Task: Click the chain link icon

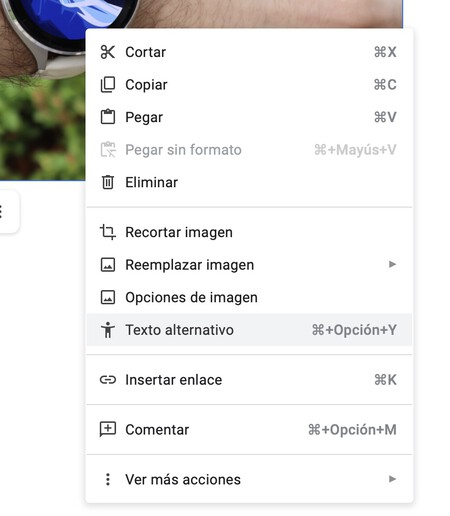Action: point(108,380)
